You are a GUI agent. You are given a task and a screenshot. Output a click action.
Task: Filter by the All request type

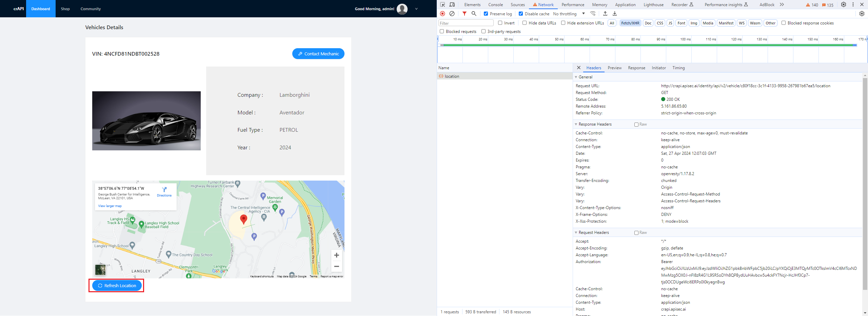[x=612, y=23]
